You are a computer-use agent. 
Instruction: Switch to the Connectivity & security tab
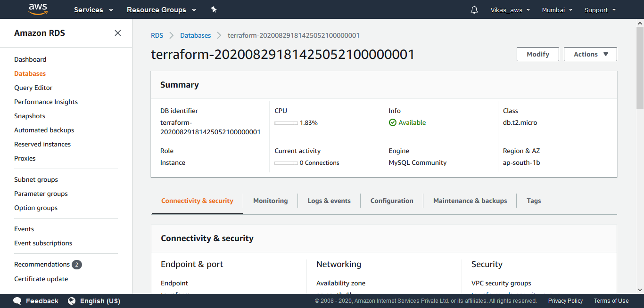tap(197, 201)
